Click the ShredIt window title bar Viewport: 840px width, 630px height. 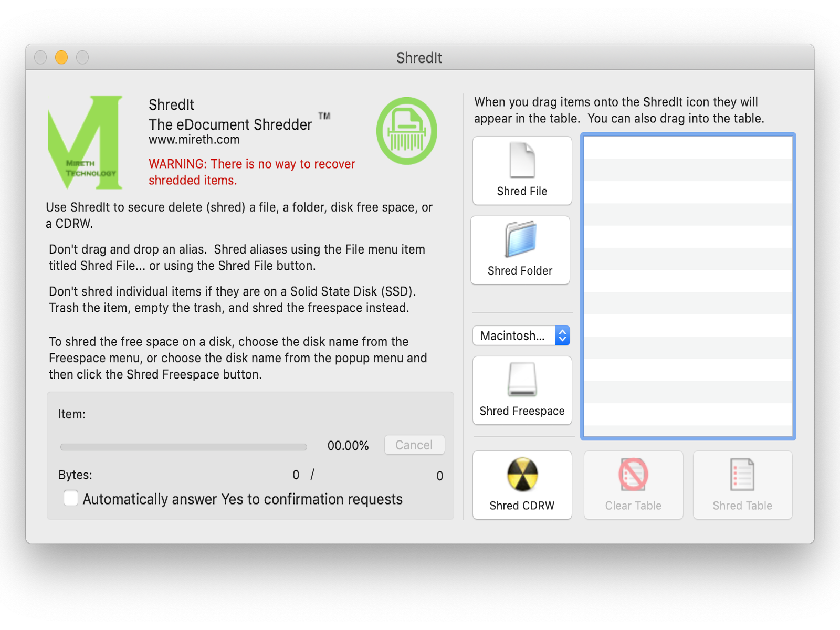(x=419, y=58)
